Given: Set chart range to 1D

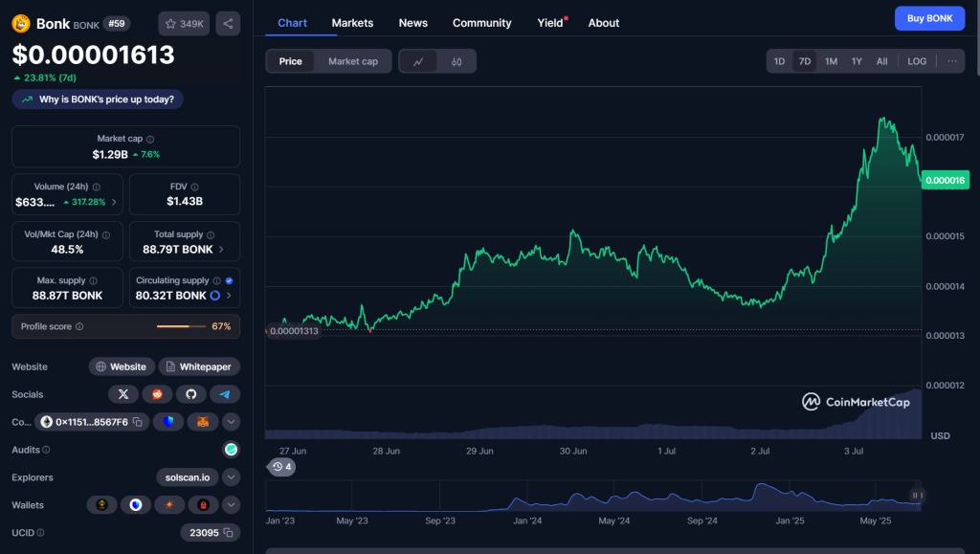Looking at the screenshot, I should (x=779, y=61).
